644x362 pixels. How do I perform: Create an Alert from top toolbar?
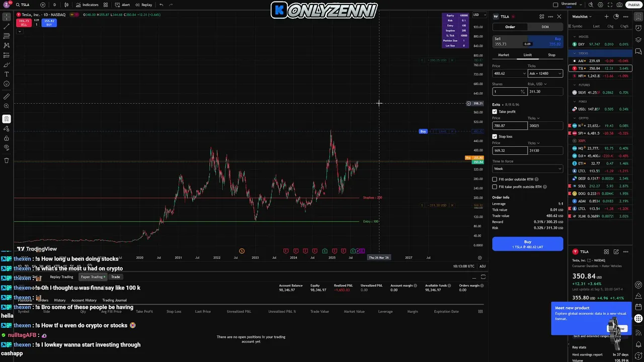(x=122, y=5)
